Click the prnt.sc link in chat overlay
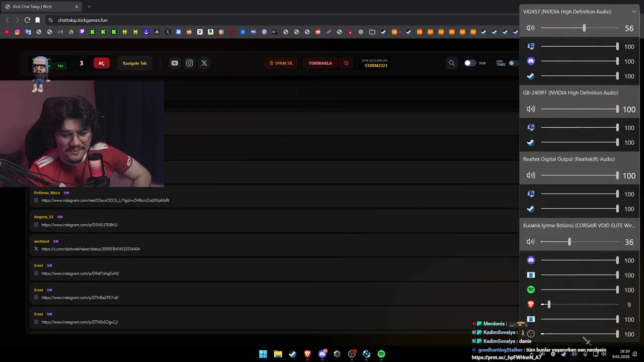Viewport: 644px width, 362px height. tap(506, 357)
